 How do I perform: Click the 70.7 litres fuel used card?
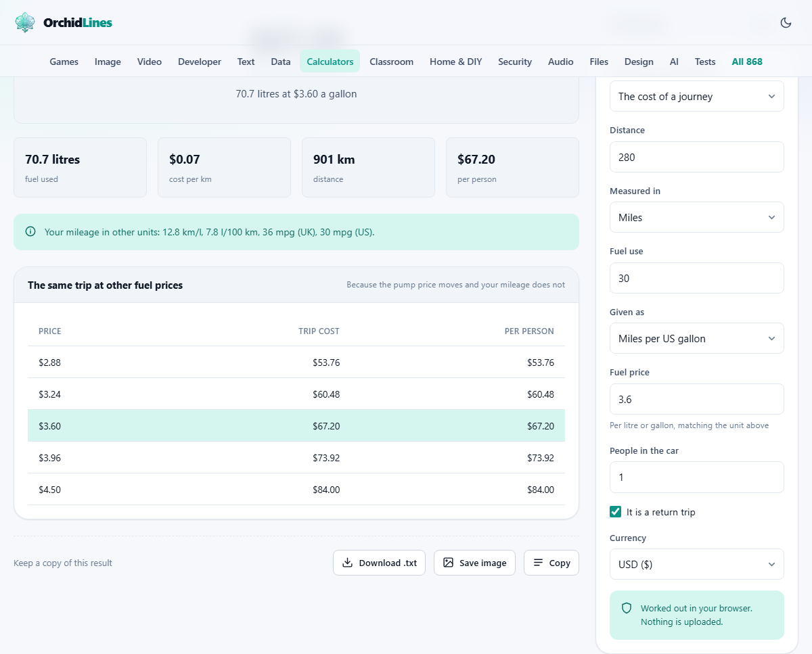(x=80, y=168)
